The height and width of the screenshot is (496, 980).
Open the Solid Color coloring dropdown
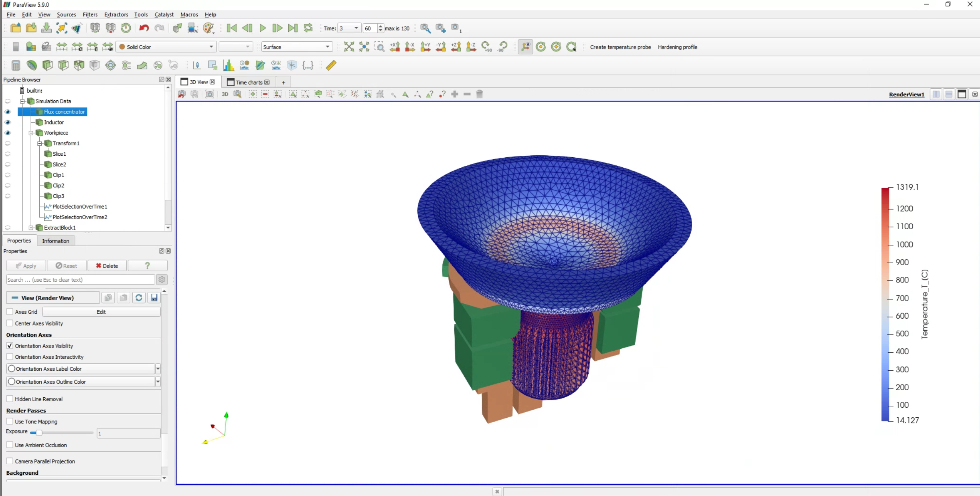point(166,47)
